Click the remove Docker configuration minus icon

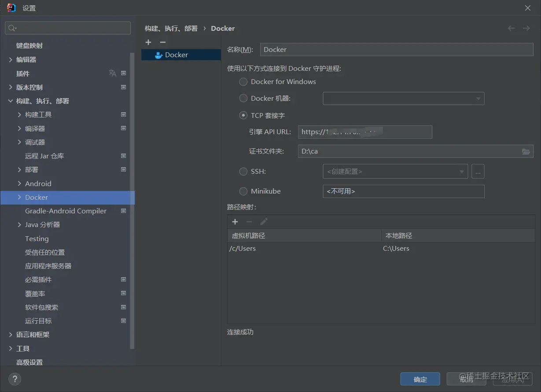[x=162, y=42]
